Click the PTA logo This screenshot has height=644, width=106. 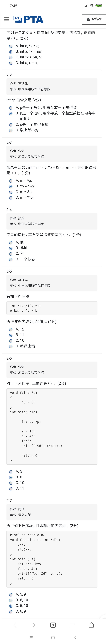click(28, 19)
